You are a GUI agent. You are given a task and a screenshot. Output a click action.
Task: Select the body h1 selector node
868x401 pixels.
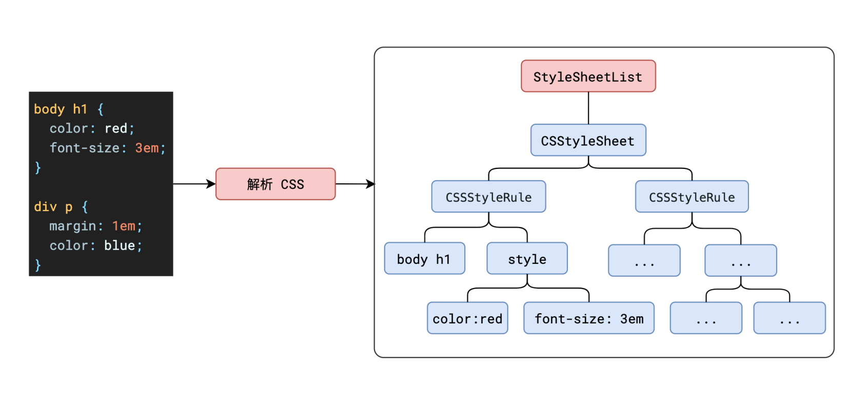click(x=424, y=259)
